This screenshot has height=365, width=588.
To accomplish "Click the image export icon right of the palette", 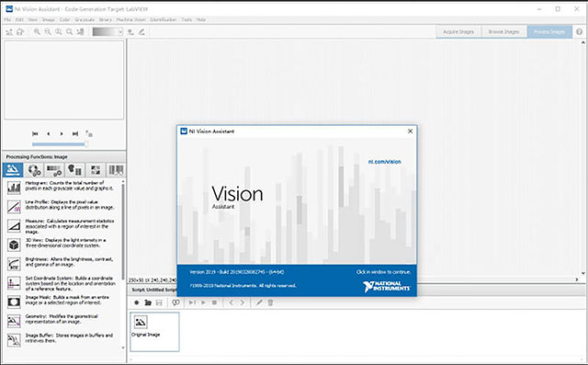I will [130, 32].
